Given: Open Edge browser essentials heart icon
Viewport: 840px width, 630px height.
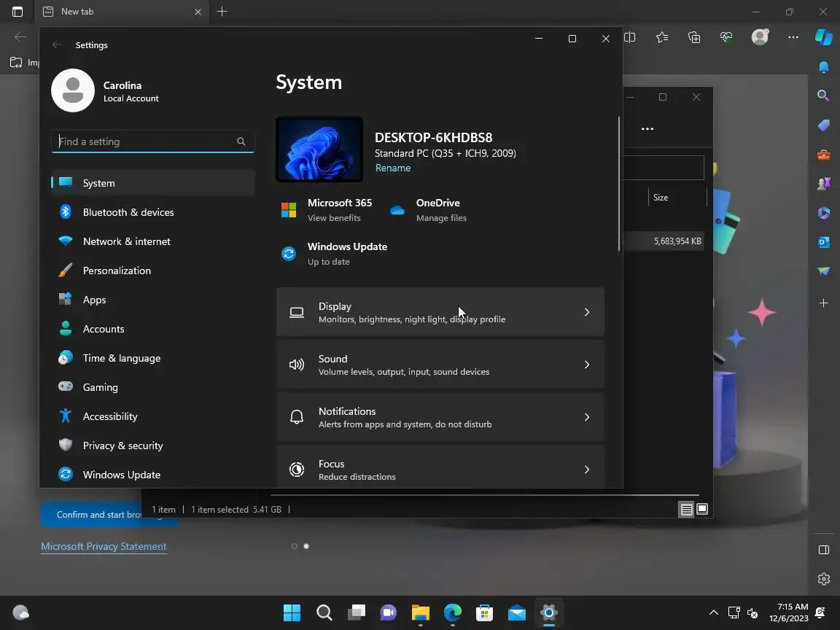Looking at the screenshot, I should tap(726, 37).
